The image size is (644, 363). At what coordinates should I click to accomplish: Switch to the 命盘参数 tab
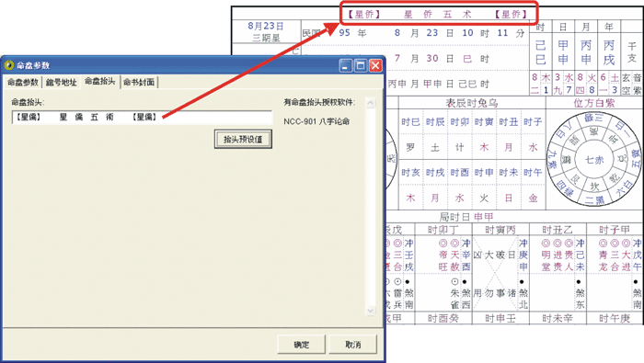[23, 82]
